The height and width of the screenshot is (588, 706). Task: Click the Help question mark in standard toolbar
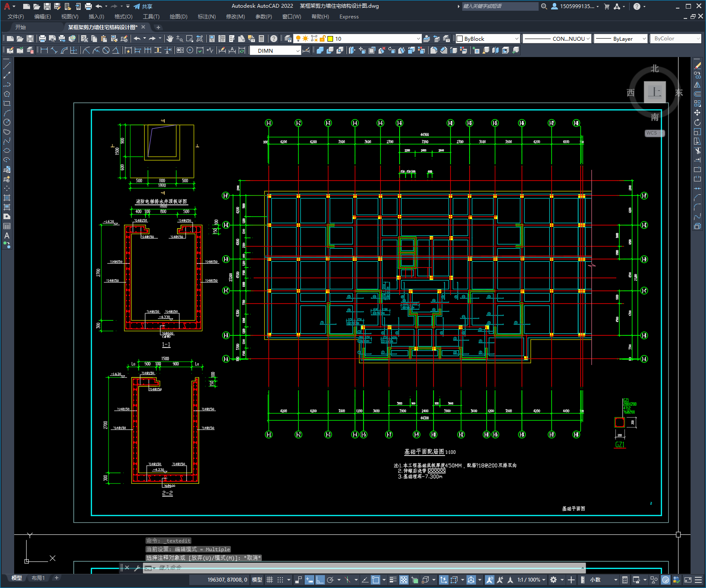tap(274, 39)
